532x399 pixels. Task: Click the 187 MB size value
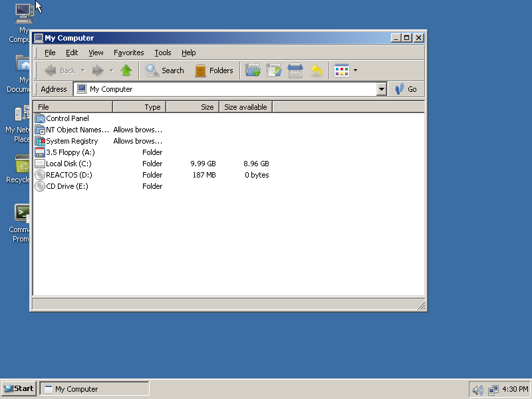[x=204, y=175]
